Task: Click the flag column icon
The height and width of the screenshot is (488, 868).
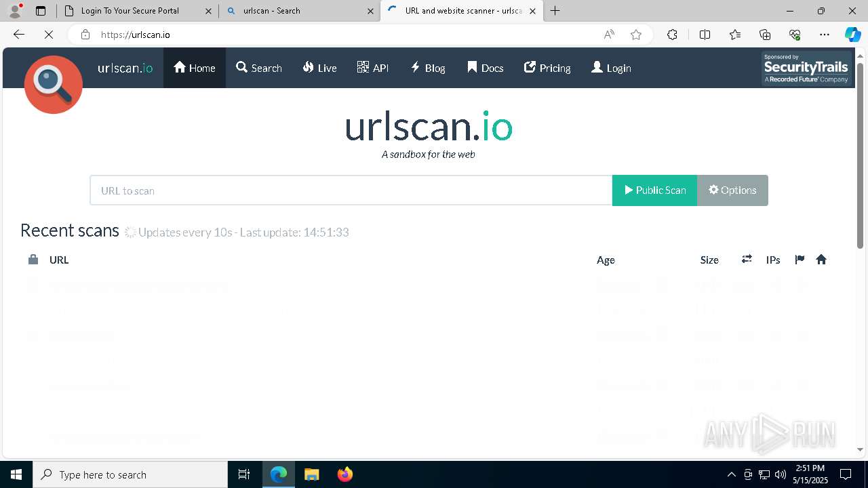Action: point(800,260)
